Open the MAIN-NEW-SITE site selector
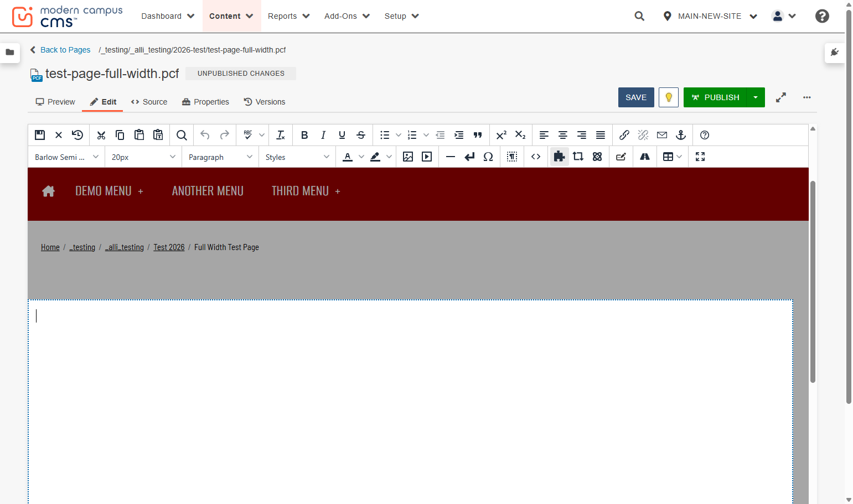Screen dimensions: 853x504 (x=710, y=16)
